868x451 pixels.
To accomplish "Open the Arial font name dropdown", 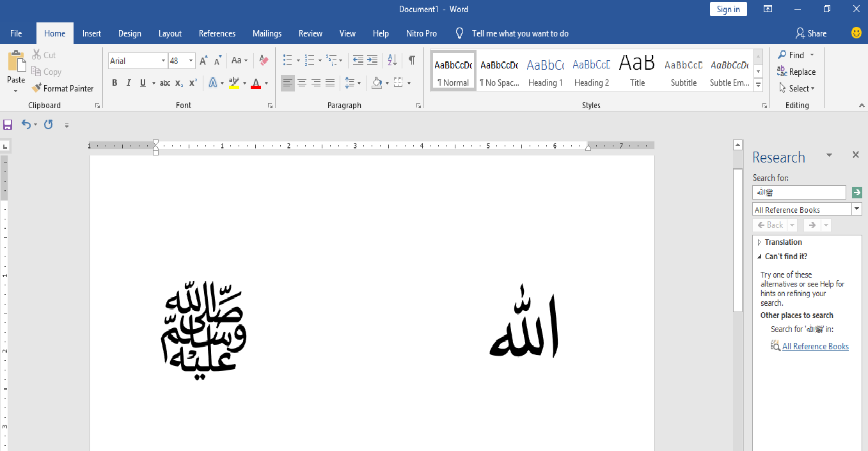I will tap(162, 61).
